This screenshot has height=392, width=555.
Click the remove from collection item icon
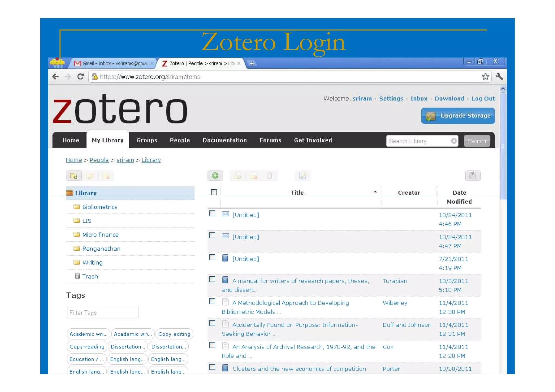[x=254, y=176]
